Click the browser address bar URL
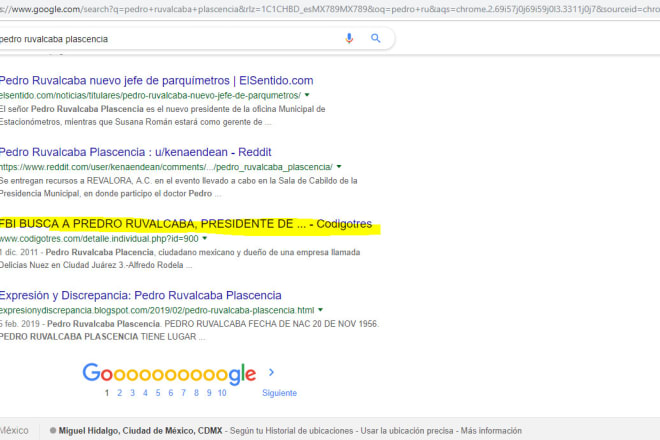Screen dimensions: 660x440 click(330, 9)
